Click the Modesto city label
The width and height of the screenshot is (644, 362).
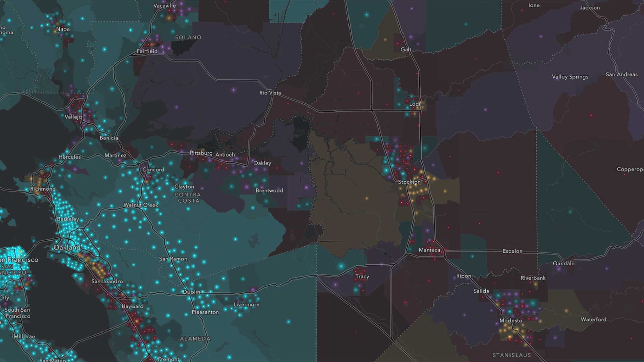pos(511,321)
